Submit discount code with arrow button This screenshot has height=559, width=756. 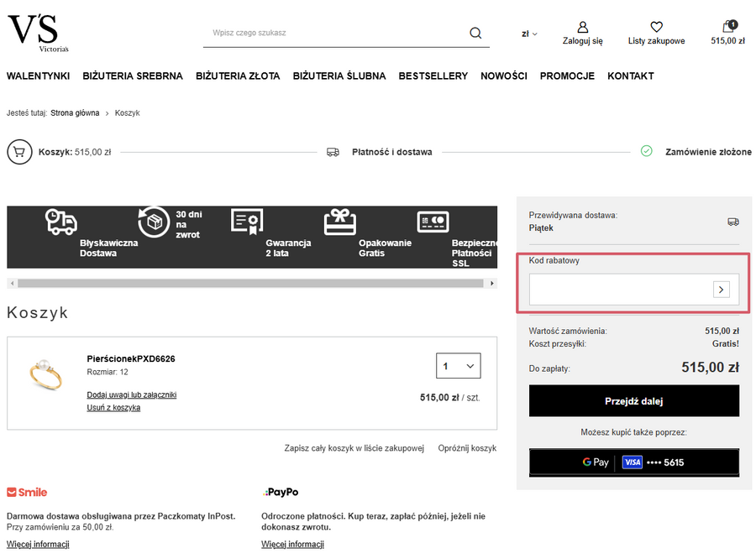(x=721, y=290)
